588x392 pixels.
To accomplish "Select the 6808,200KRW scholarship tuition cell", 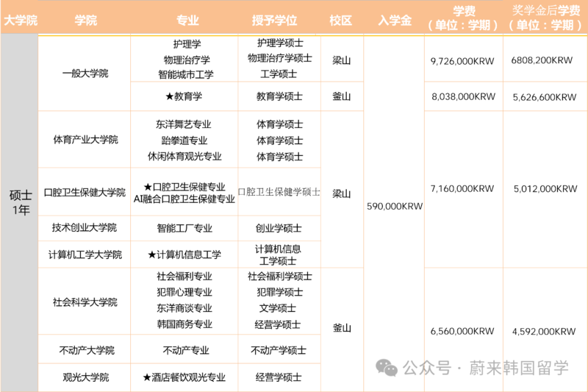I will click(x=545, y=59).
